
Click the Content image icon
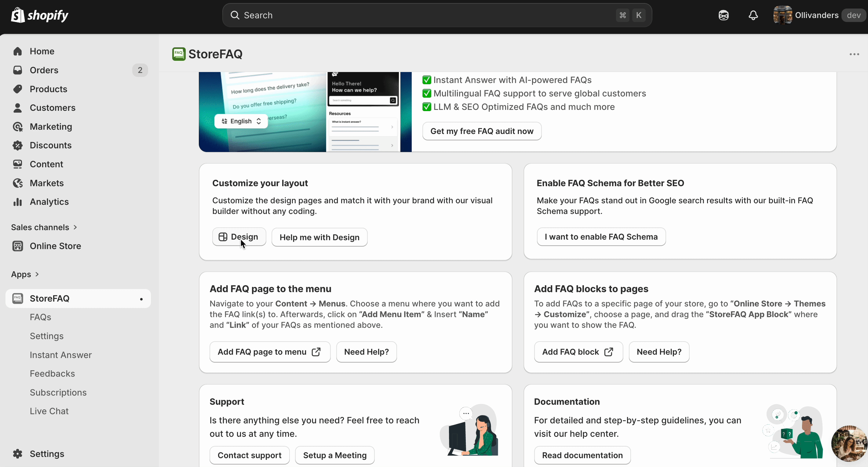[17, 164]
